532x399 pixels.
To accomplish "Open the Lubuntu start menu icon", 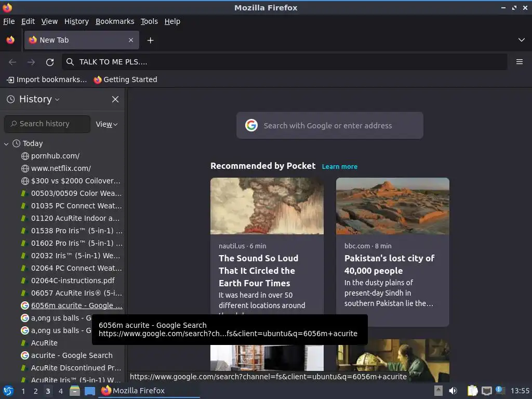I will pos(8,391).
